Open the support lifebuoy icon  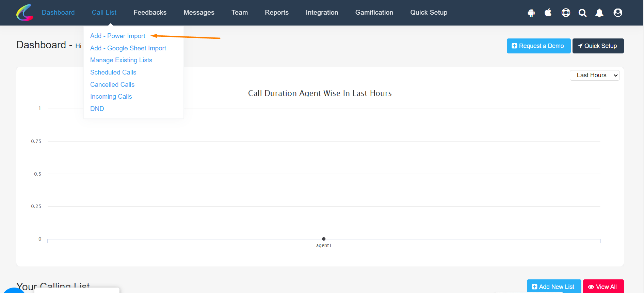tap(566, 13)
